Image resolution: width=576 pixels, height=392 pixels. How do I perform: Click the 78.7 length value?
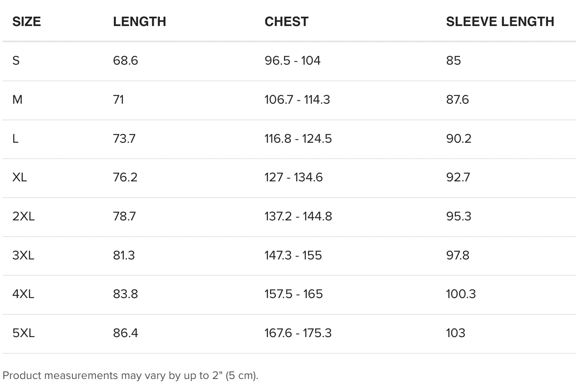(x=124, y=216)
